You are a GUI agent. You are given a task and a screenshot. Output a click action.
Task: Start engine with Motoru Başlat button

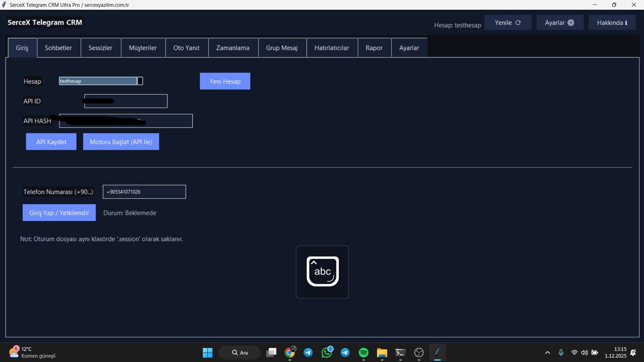point(121,142)
